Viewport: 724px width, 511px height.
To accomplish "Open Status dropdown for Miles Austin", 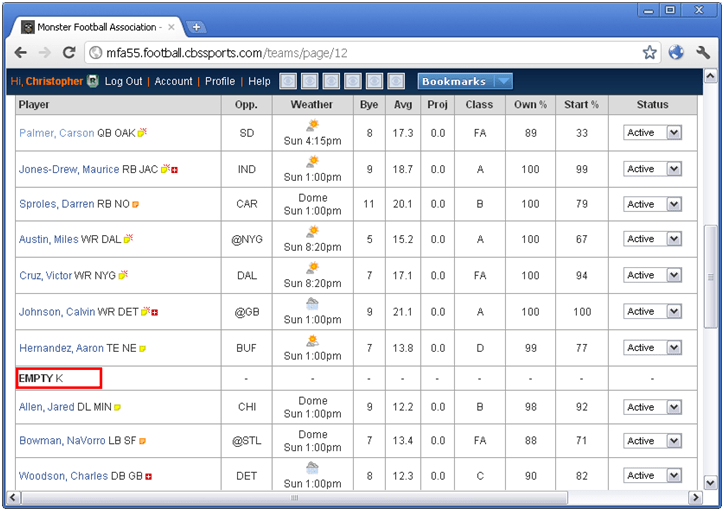I will [652, 239].
